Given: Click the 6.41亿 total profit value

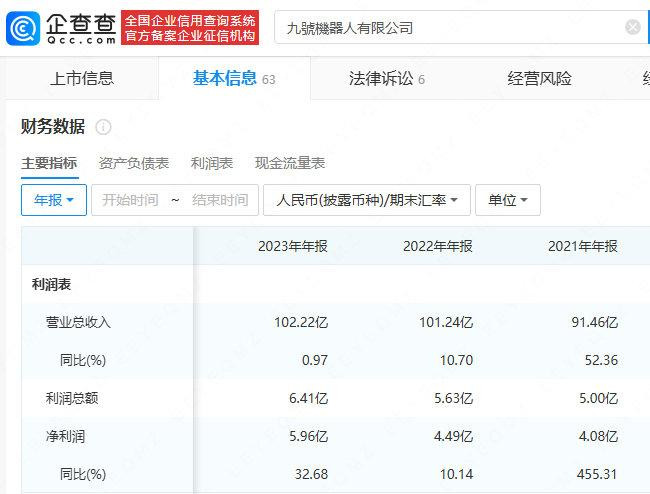Looking at the screenshot, I should coord(308,399).
